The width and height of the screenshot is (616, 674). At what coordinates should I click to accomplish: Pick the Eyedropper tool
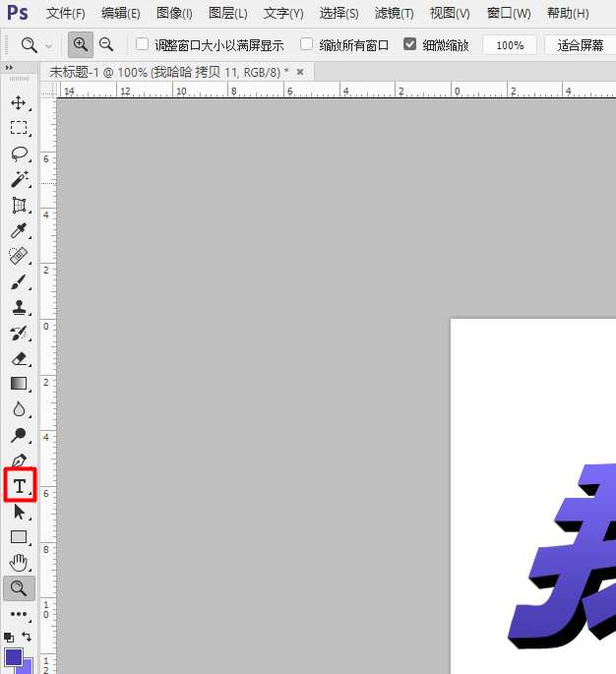pos(19,230)
